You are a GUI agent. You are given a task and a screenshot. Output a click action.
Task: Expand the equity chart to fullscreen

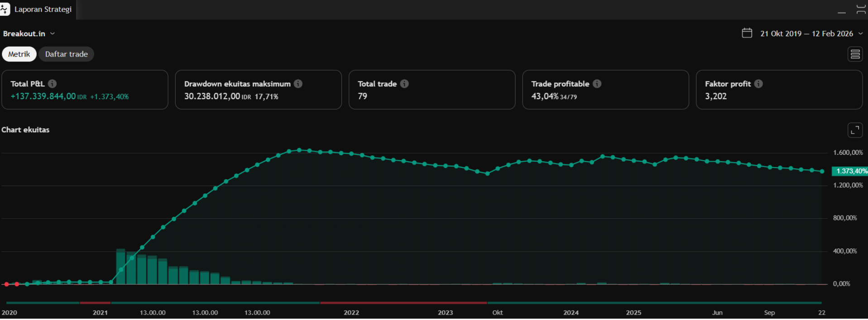[855, 130]
